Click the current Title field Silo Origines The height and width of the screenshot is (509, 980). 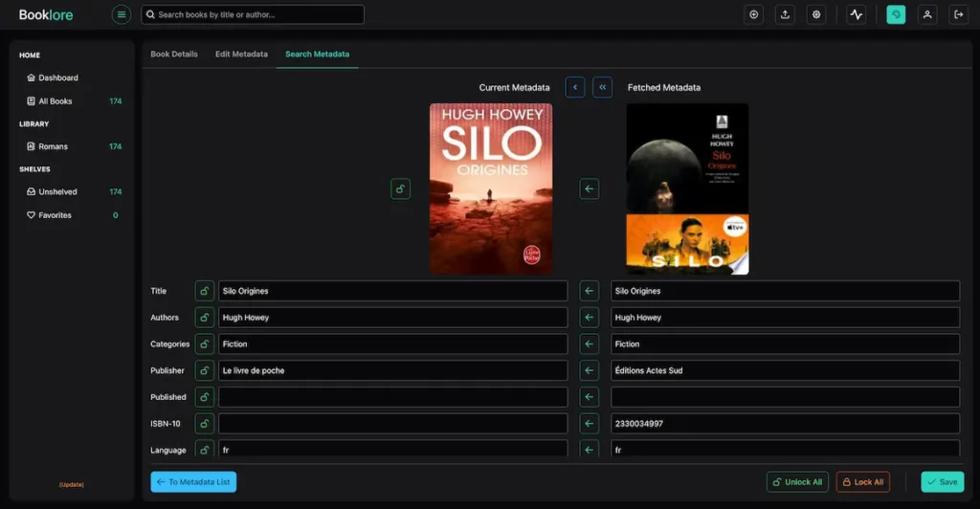392,291
